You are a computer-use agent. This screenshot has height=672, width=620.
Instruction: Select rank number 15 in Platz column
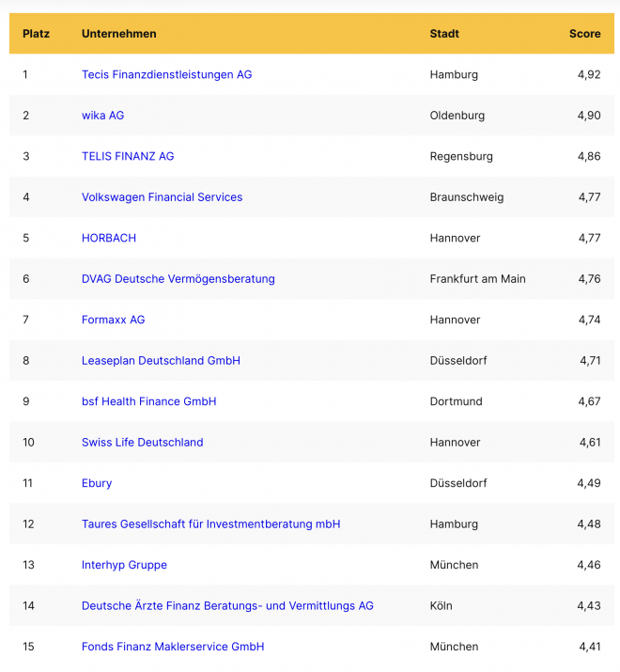(x=28, y=647)
